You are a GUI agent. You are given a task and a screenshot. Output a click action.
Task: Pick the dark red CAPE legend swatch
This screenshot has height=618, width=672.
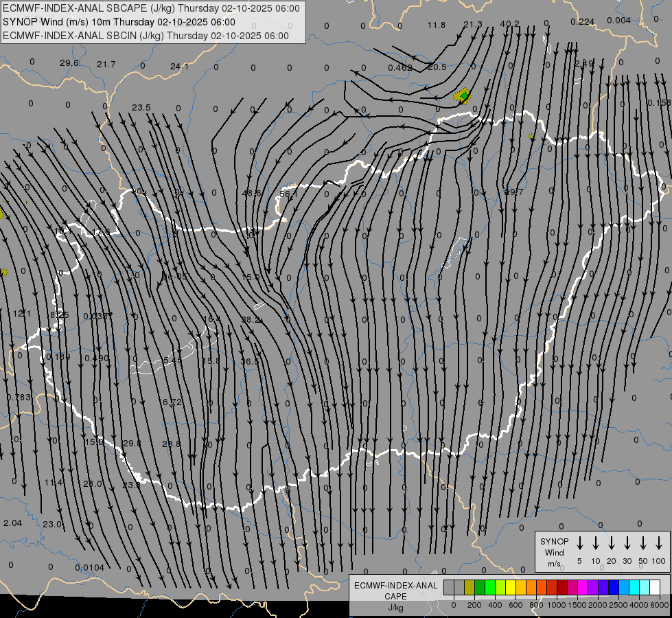(x=562, y=587)
